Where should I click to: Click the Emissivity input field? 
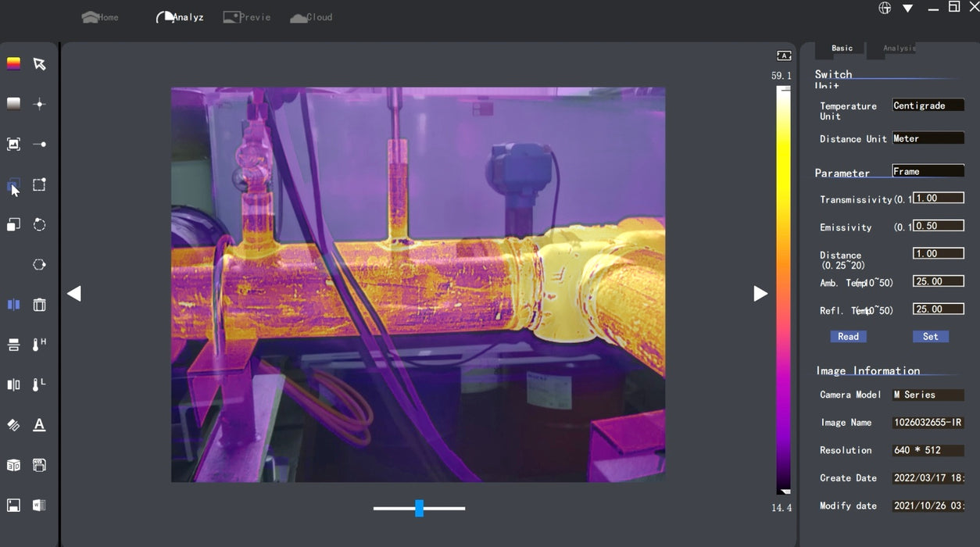point(938,226)
